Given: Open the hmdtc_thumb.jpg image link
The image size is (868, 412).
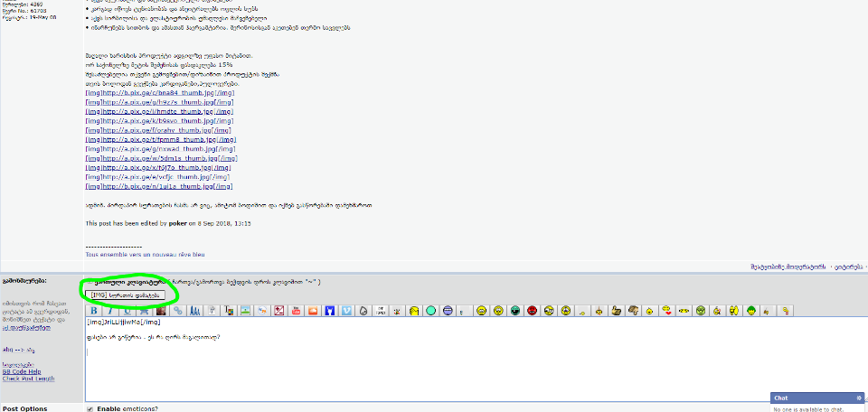Looking at the screenshot, I should tap(160, 112).
